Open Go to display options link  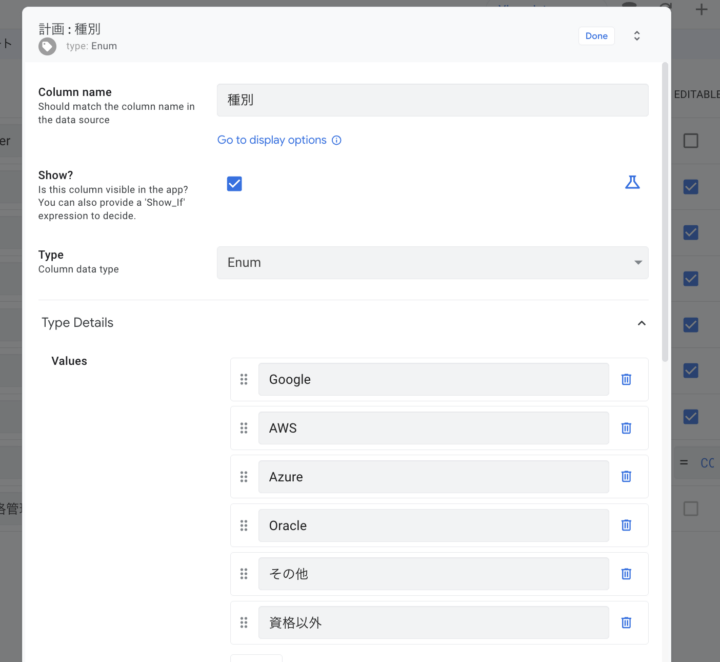(x=272, y=141)
